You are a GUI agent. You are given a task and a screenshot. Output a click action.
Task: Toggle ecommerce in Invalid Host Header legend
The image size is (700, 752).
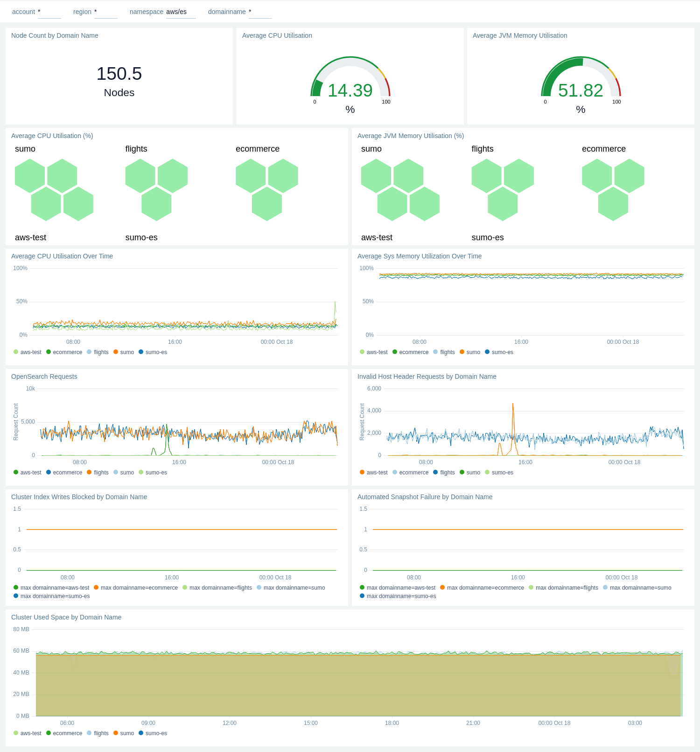click(x=411, y=473)
